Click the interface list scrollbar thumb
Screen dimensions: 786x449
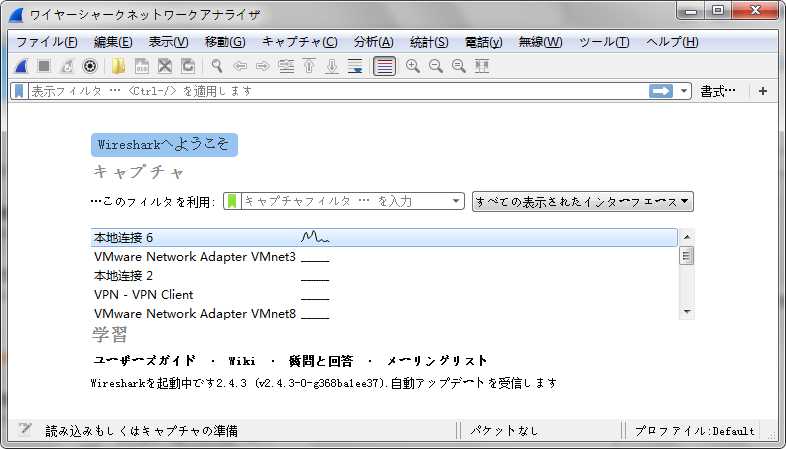[687, 256]
